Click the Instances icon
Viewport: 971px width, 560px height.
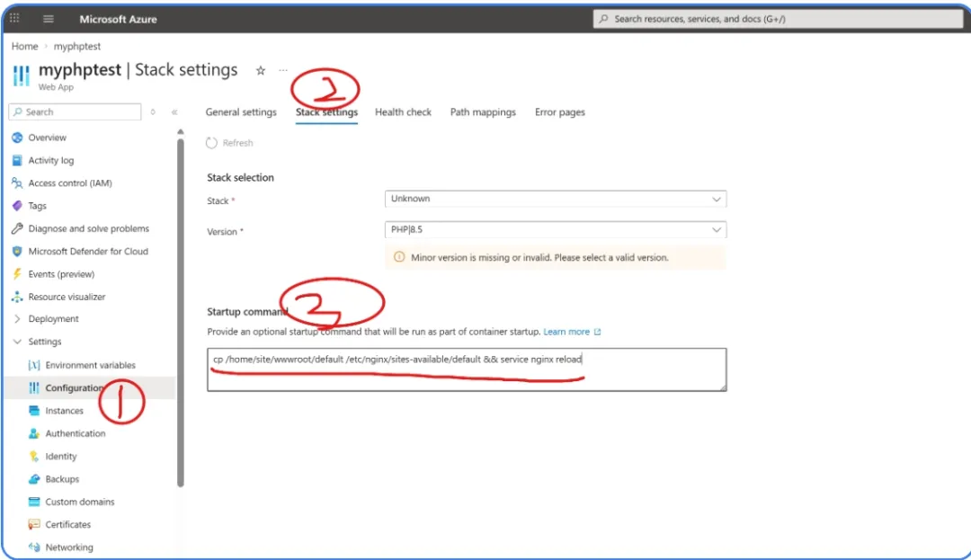click(34, 411)
